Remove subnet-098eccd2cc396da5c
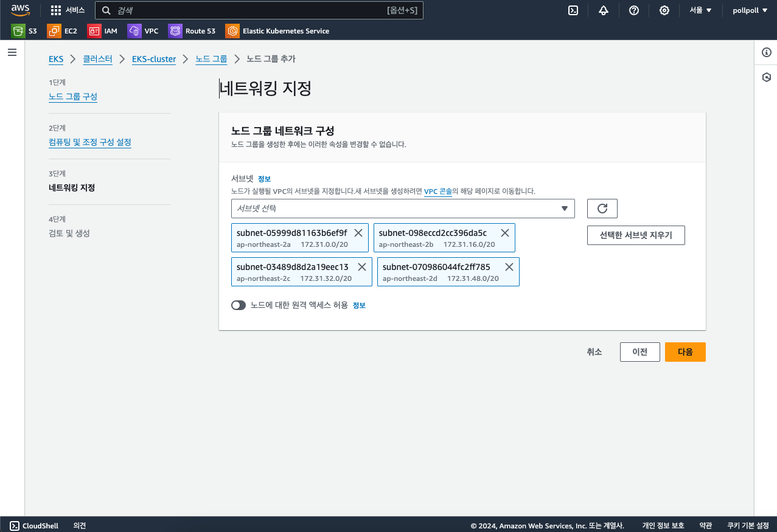 click(x=505, y=233)
